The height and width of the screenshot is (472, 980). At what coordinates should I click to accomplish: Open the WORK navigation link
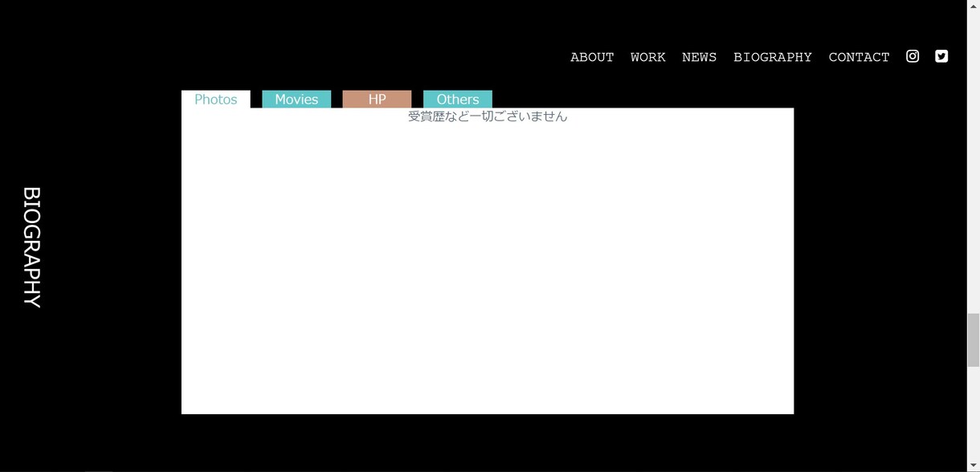647,57
